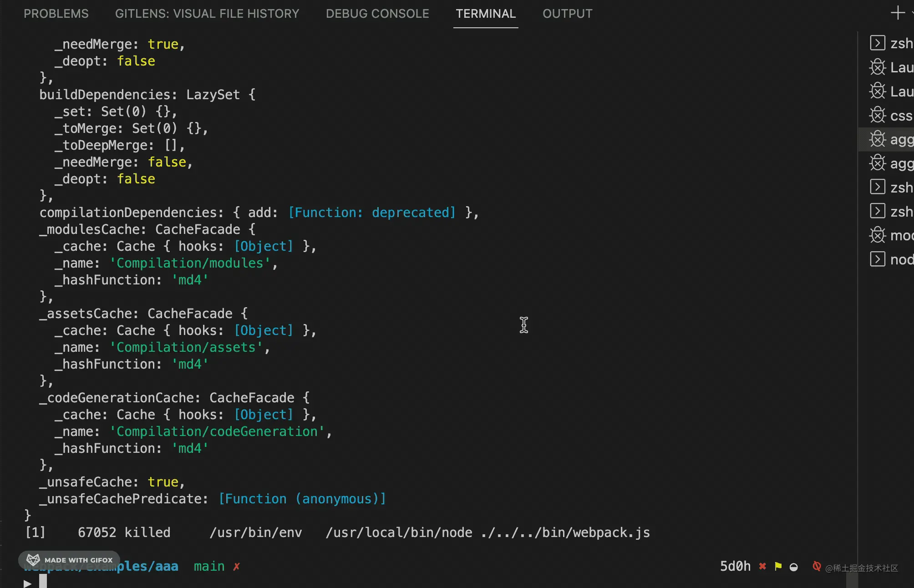Click the /usr/local/bin/node path link
914x588 pixels.
click(399, 532)
